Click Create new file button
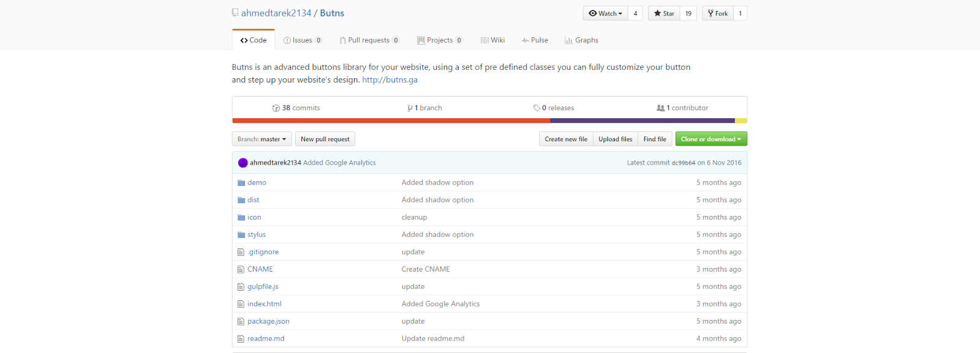This screenshot has width=980, height=353. click(566, 139)
